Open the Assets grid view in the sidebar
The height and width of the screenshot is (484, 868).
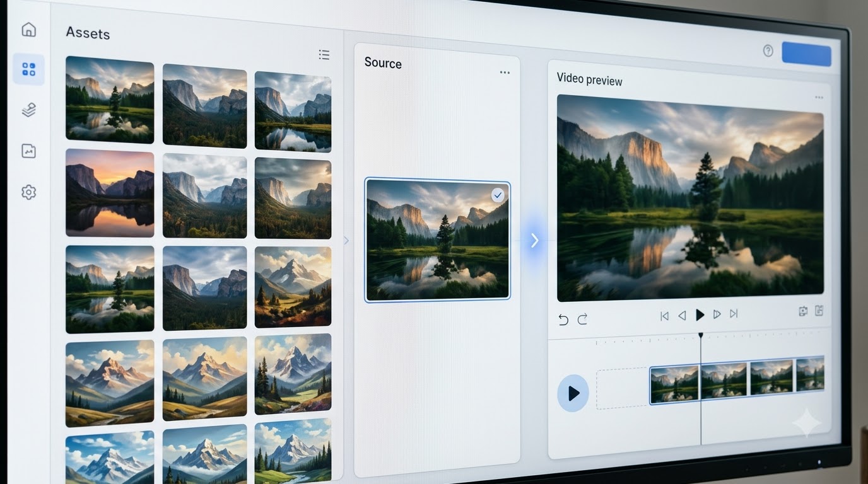pos(28,69)
